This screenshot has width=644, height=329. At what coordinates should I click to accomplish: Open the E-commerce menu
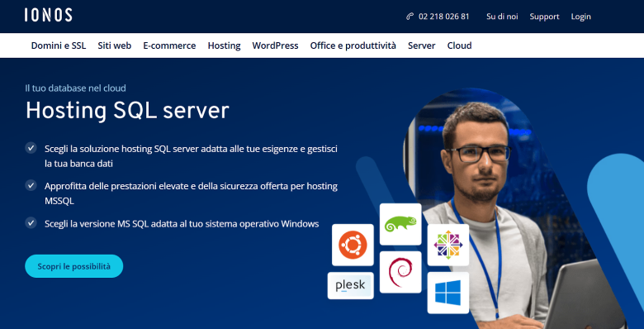pyautogui.click(x=169, y=45)
